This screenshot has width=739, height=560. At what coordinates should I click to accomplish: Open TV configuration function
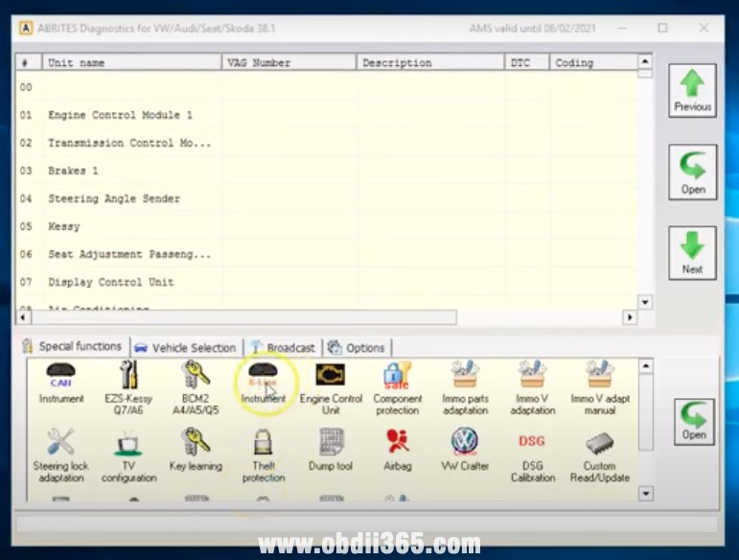(128, 456)
